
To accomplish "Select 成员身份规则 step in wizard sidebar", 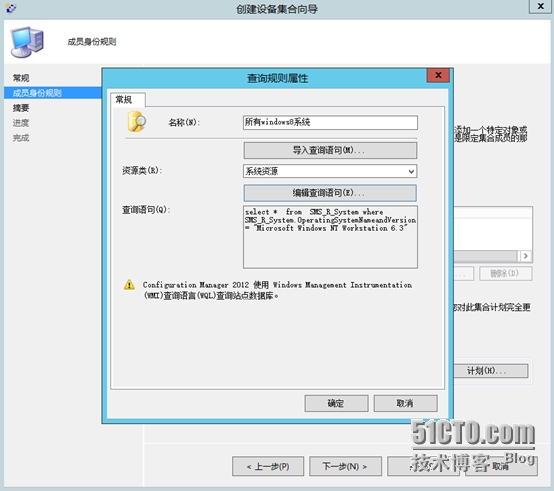I will (53, 93).
